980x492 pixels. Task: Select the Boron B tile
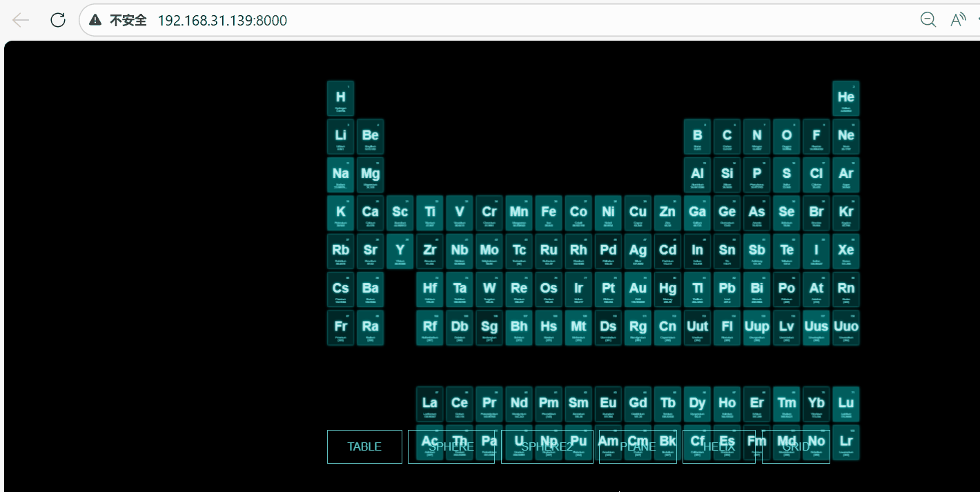698,137
